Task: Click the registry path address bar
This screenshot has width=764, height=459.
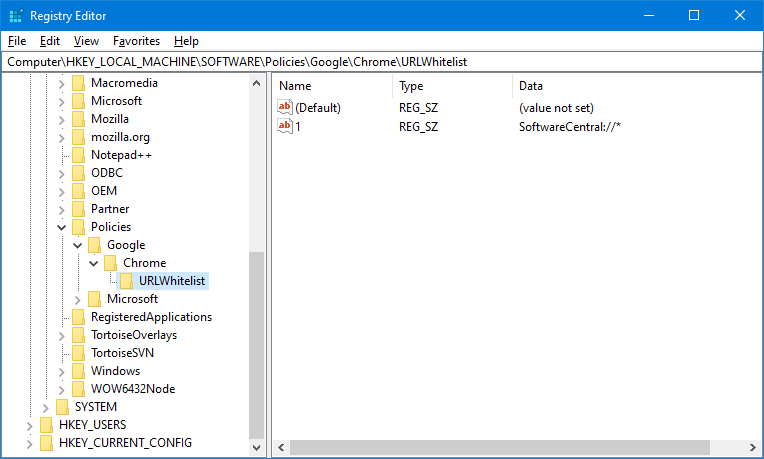Action: (380, 62)
